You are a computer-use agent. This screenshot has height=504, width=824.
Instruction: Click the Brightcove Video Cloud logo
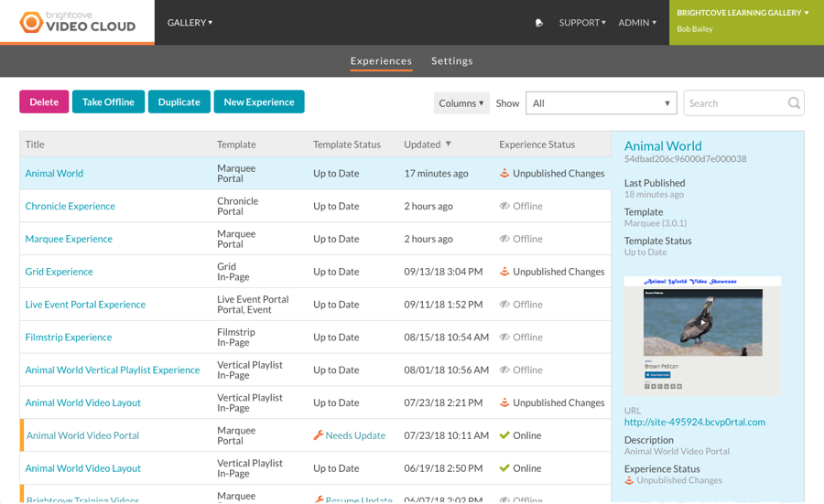point(77,22)
